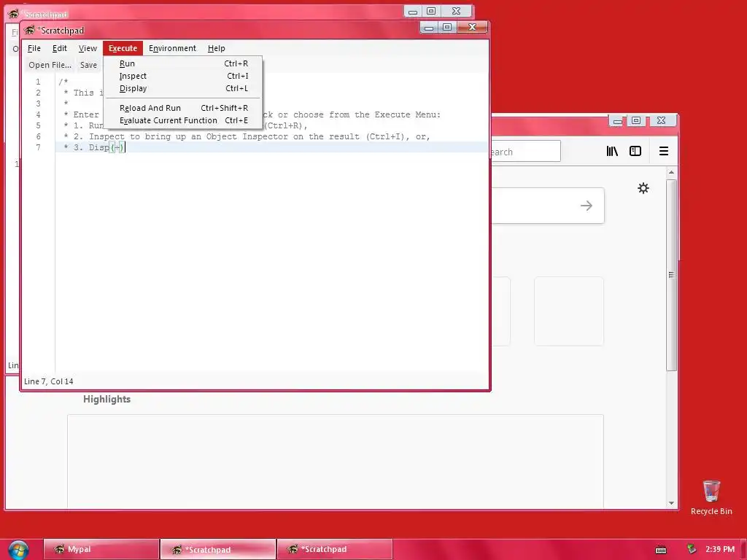Click the Highlights section heading

click(x=107, y=399)
